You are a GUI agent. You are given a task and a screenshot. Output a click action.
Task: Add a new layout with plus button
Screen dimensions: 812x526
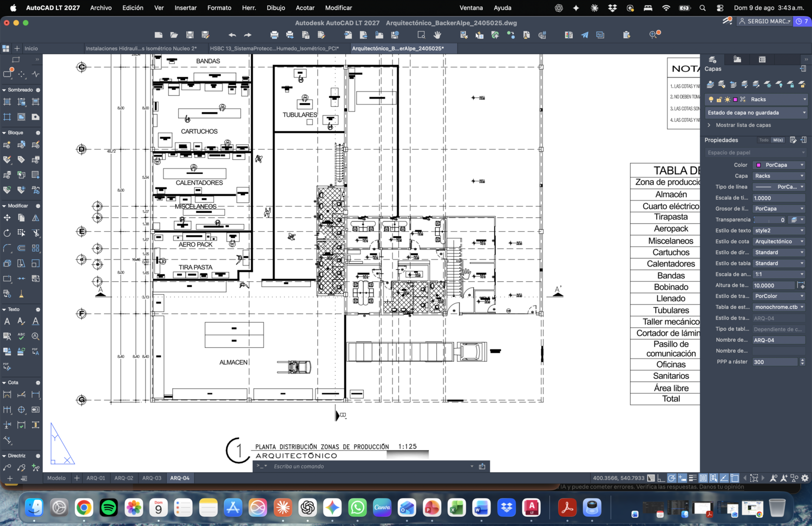coord(77,478)
